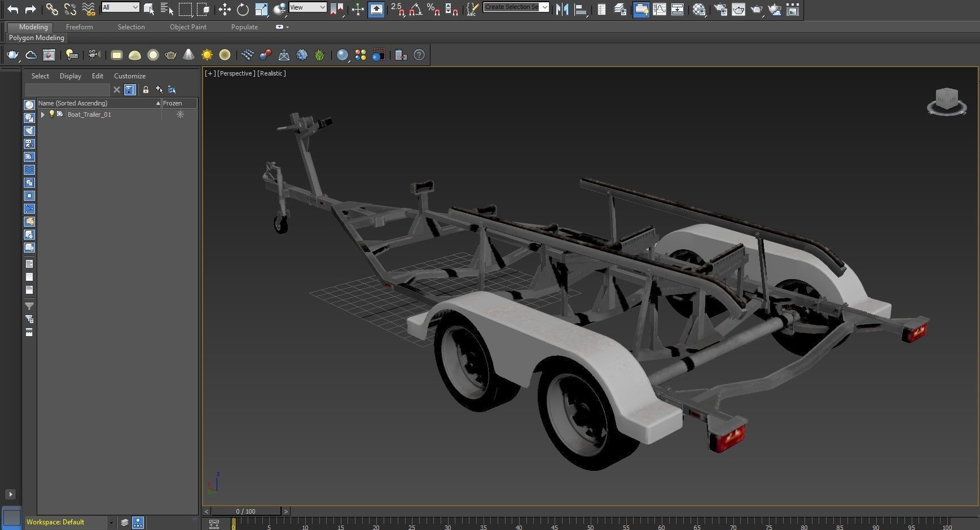The image size is (980, 530).
Task: Open the Create Selection Set dropdown
Action: (x=516, y=7)
